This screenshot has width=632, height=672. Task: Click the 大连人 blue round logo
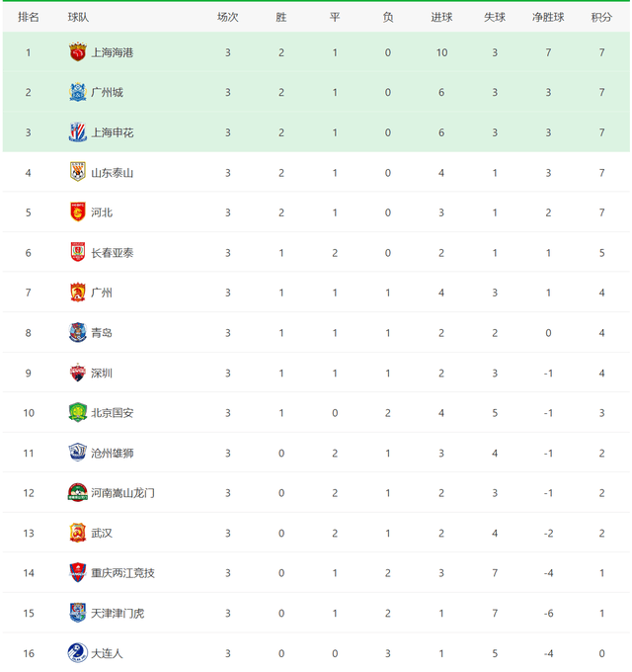point(77,653)
